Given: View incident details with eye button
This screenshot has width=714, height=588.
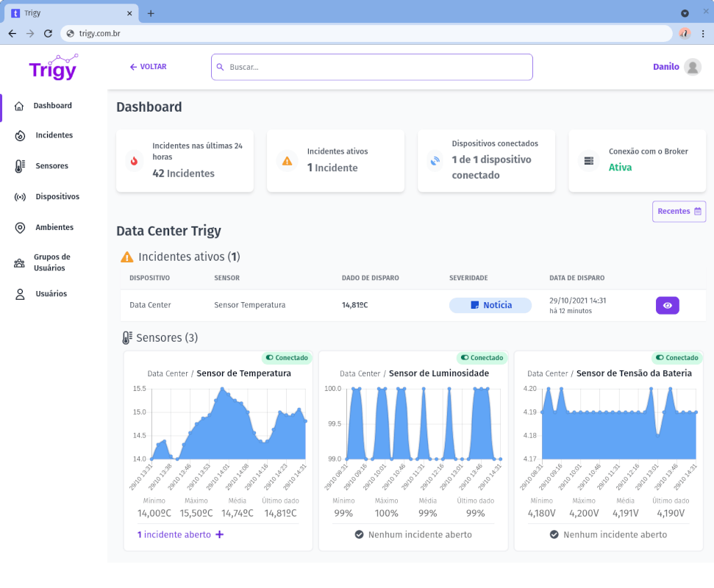Looking at the screenshot, I should [x=667, y=306].
